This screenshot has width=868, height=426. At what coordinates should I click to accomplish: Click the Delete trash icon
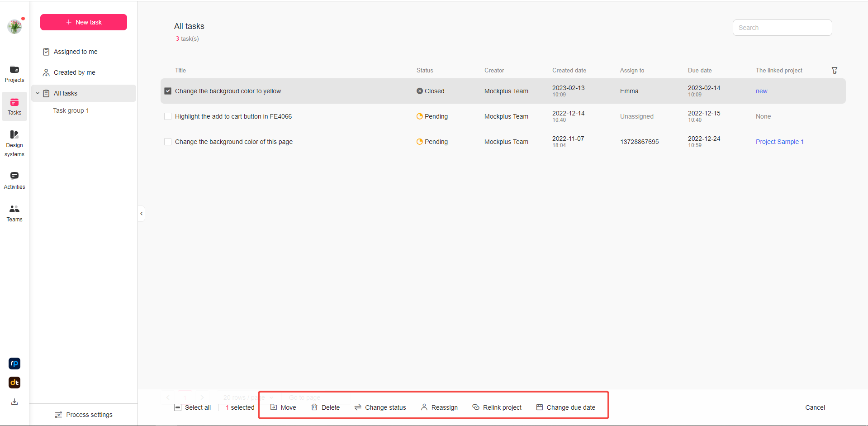(314, 407)
